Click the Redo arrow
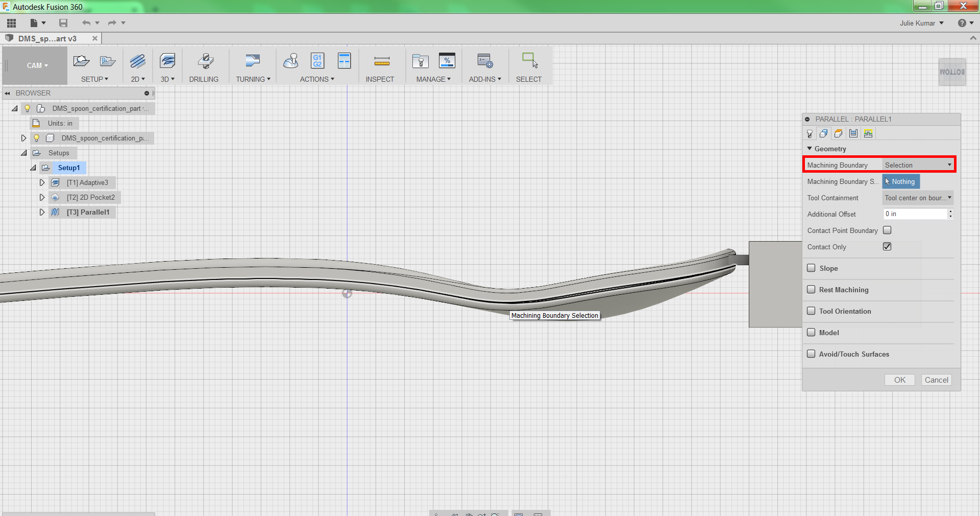Image resolution: width=980 pixels, height=516 pixels. (x=112, y=23)
